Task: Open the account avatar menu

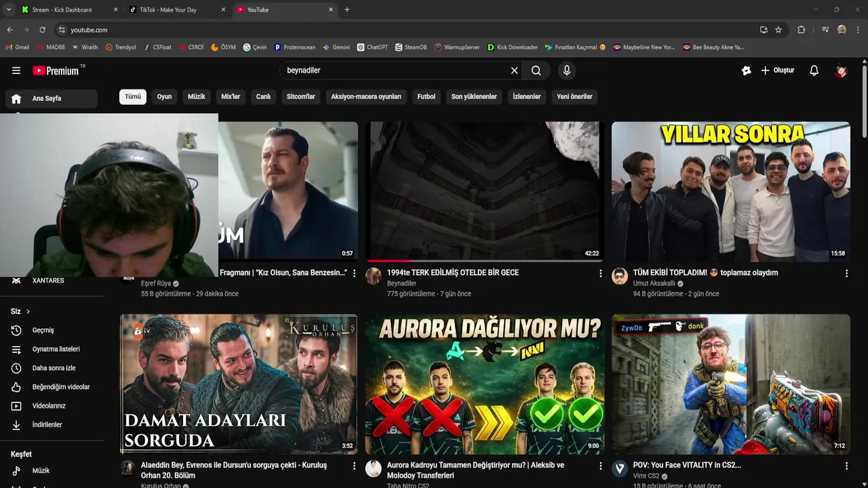Action: pyautogui.click(x=841, y=70)
